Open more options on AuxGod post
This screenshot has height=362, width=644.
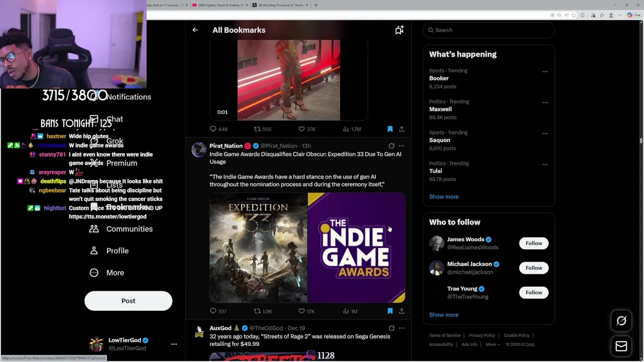[x=401, y=328]
